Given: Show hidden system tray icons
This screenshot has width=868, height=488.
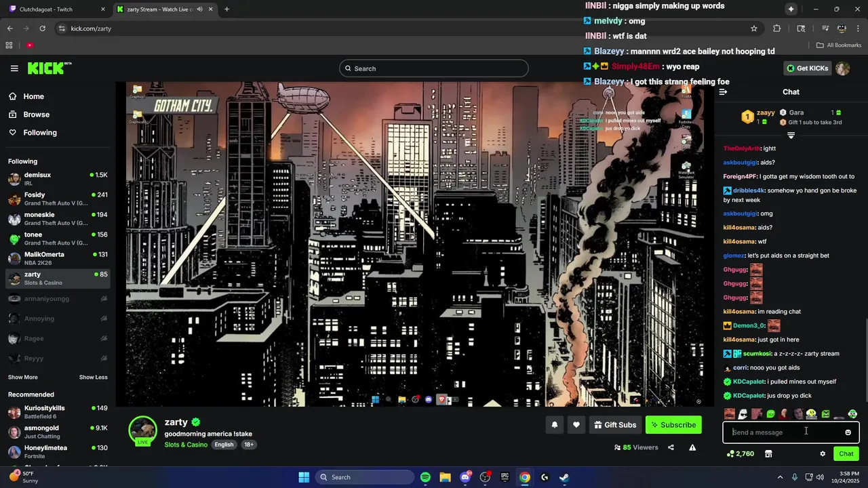Looking at the screenshot, I should point(780,477).
